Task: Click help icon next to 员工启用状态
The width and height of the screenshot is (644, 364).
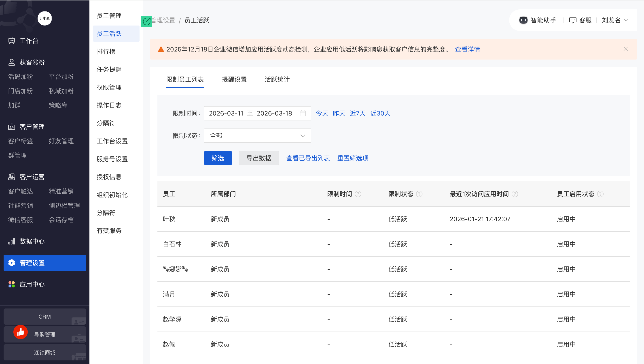Action: click(x=600, y=194)
